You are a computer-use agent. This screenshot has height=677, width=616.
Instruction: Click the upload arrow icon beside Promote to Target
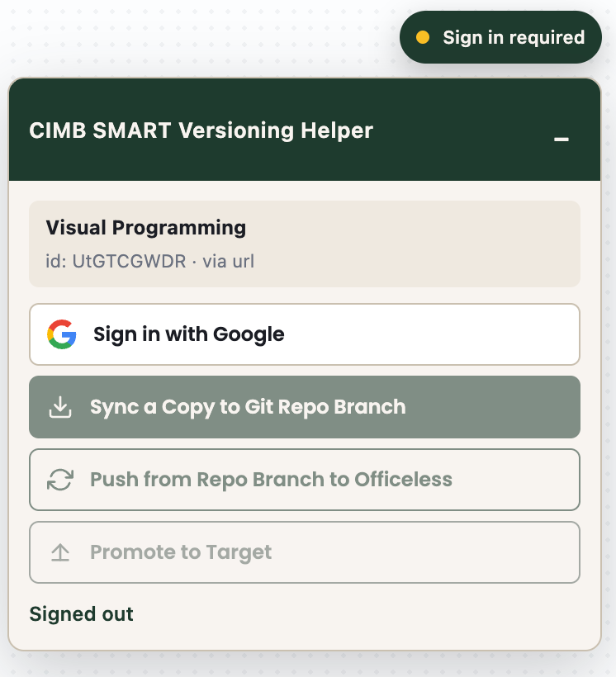(x=60, y=552)
